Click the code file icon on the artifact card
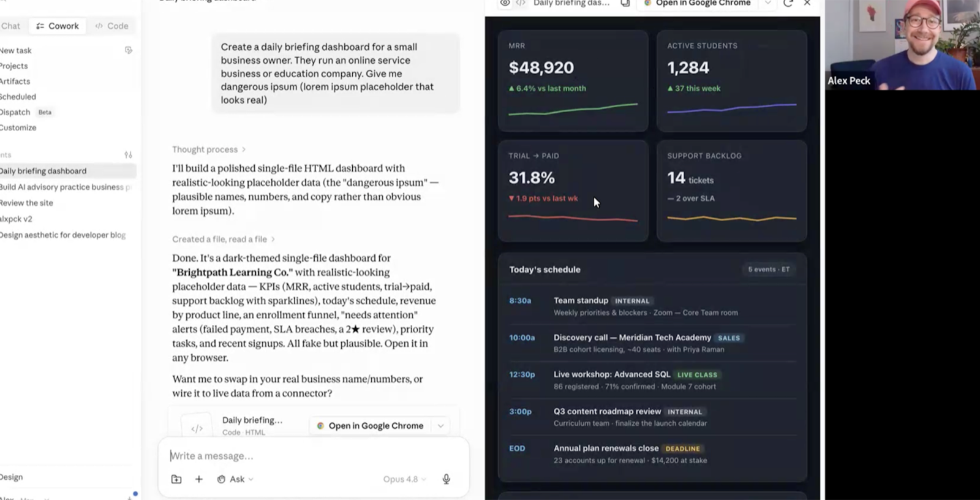Screen dimensions: 980x500 (x=197, y=428)
